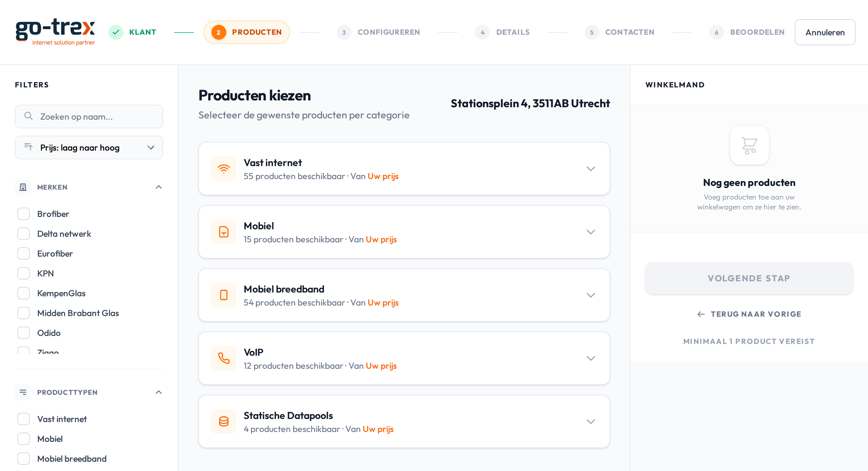Tick the Brofiber brand checkbox

[24, 214]
